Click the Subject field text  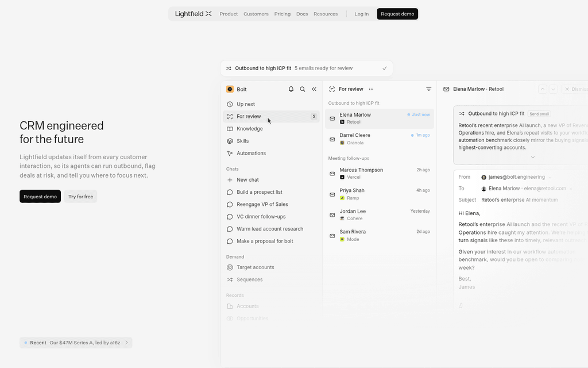tap(519, 200)
